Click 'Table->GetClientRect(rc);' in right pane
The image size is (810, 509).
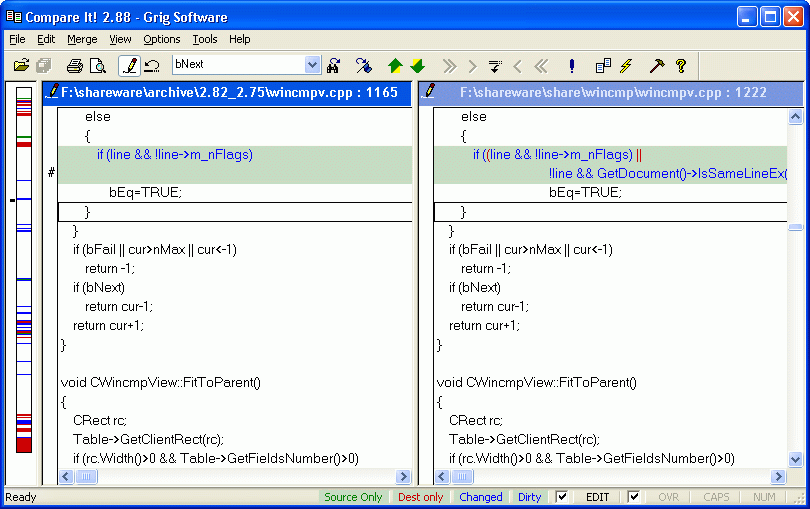click(524, 439)
